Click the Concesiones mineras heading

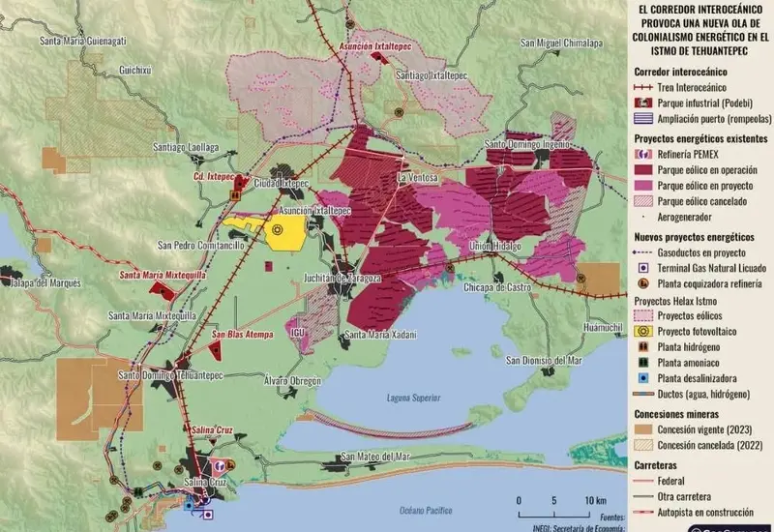pos(676,414)
